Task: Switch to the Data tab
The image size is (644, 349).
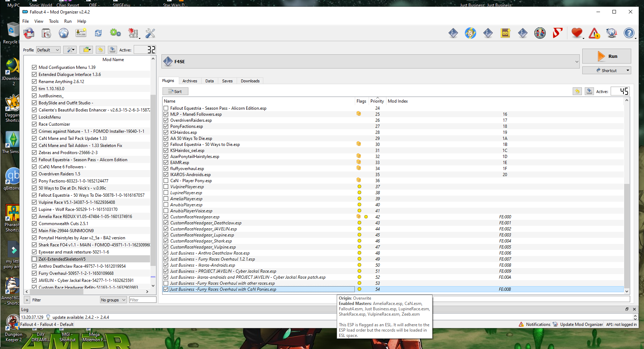Action: coord(209,81)
